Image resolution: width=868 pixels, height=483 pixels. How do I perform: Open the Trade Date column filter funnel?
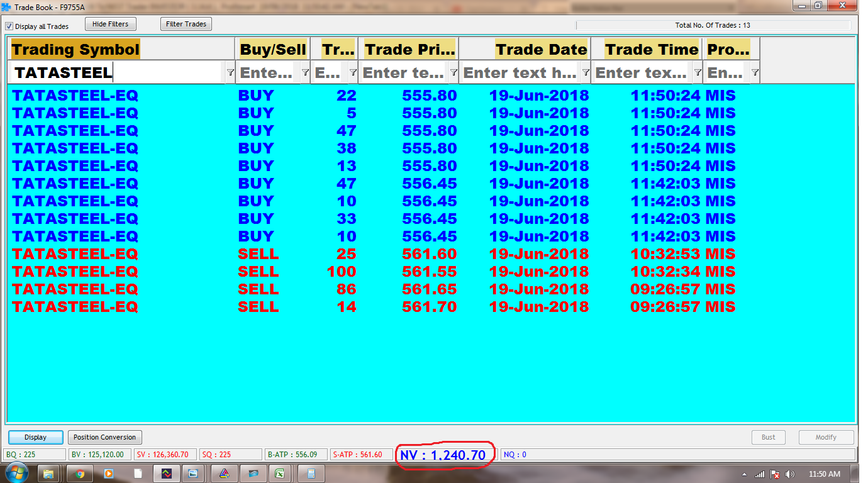click(x=586, y=73)
